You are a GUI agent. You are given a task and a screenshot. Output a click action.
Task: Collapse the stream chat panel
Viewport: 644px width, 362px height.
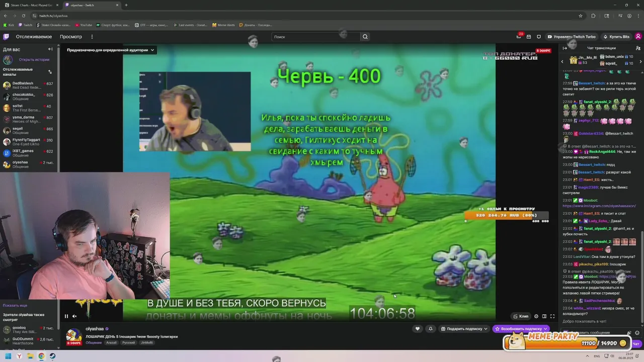click(x=565, y=48)
